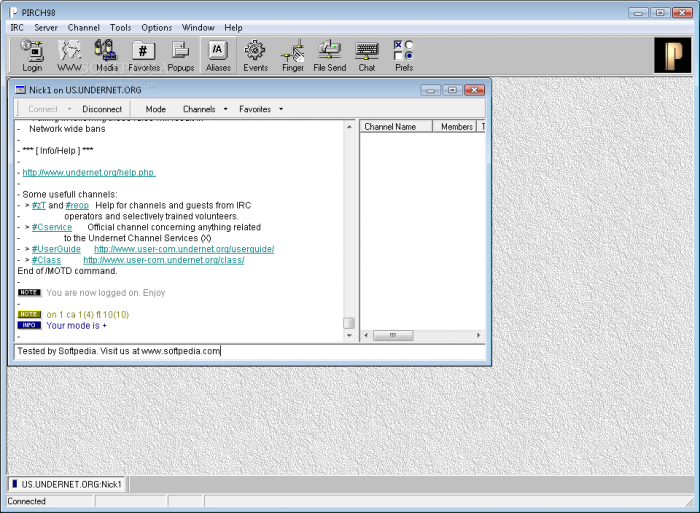Select the US.UNDERNET.ORG:Nick1 window tab
Image resolution: width=700 pixels, height=513 pixels.
tap(67, 484)
